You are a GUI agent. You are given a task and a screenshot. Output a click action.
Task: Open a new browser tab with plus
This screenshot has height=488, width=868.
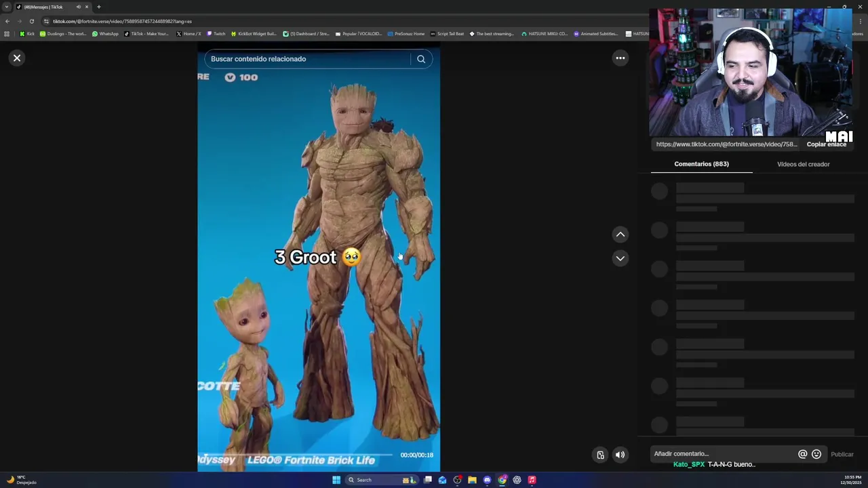[x=98, y=7]
